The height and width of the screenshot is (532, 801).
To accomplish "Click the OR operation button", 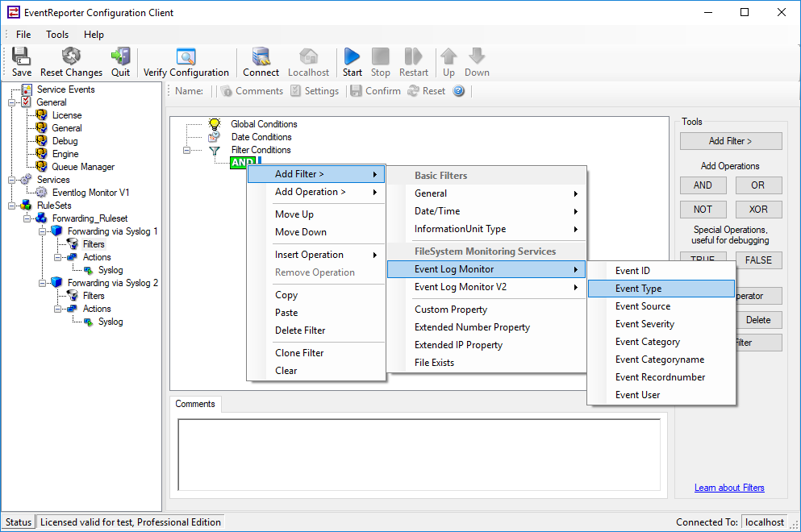I will (758, 185).
